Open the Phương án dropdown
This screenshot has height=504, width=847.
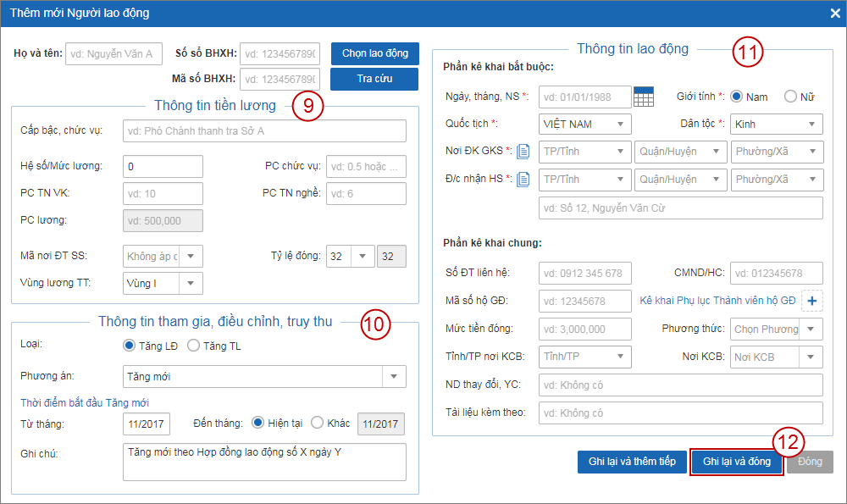(264, 376)
